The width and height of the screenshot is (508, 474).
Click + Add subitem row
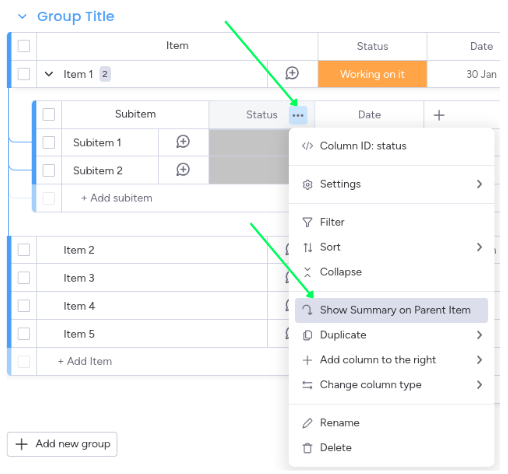click(117, 198)
